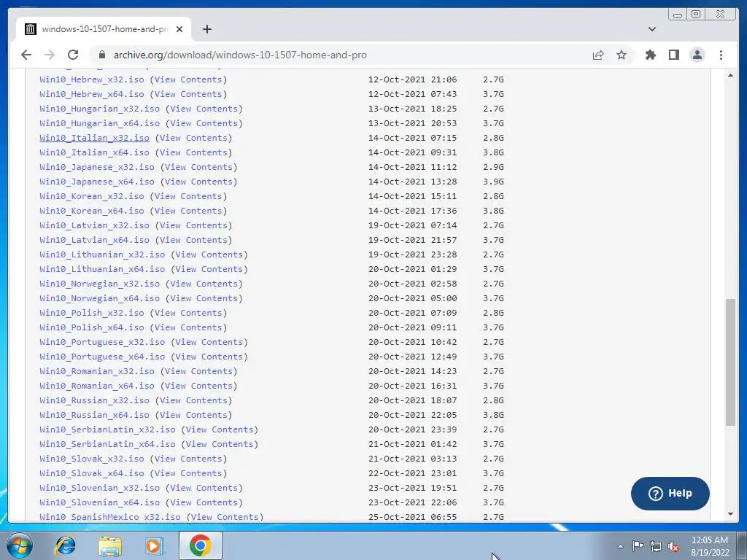
Task: Launch Internet Explorer from the taskbar
Action: (x=65, y=545)
